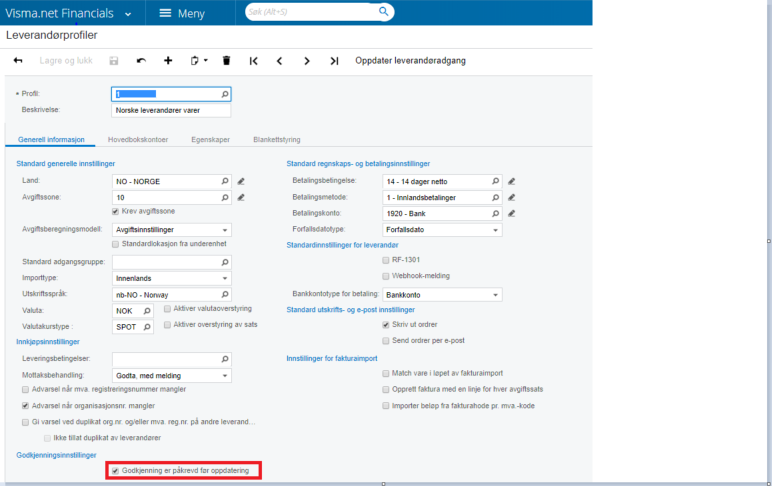772x486 pixels.
Task: Toggle Skriv ut ordrer checkbox
Action: coord(386,325)
